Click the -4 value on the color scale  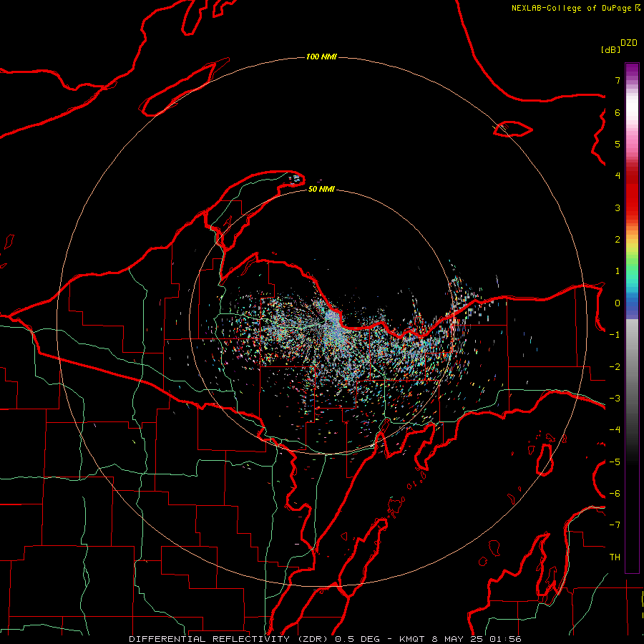pyautogui.click(x=615, y=430)
